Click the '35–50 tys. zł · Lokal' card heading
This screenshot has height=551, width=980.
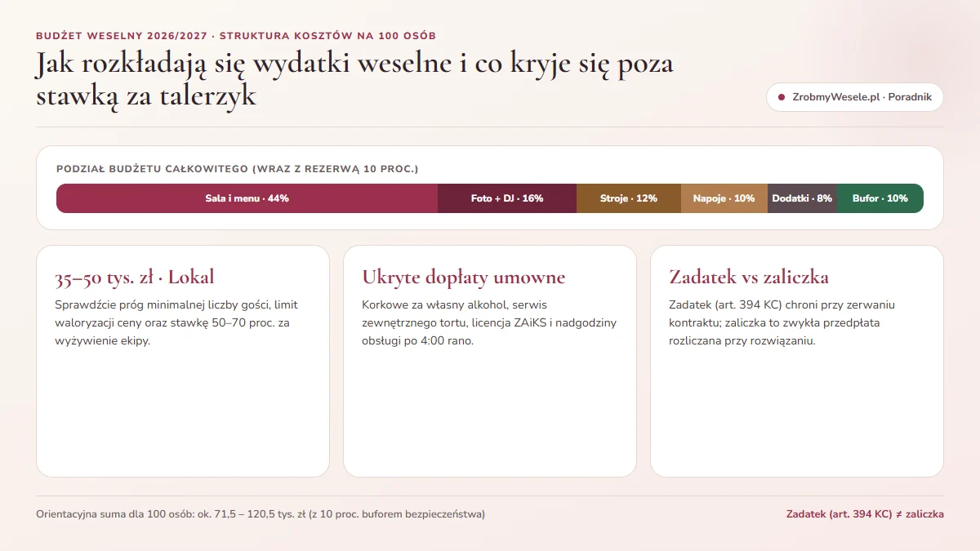pos(135,278)
